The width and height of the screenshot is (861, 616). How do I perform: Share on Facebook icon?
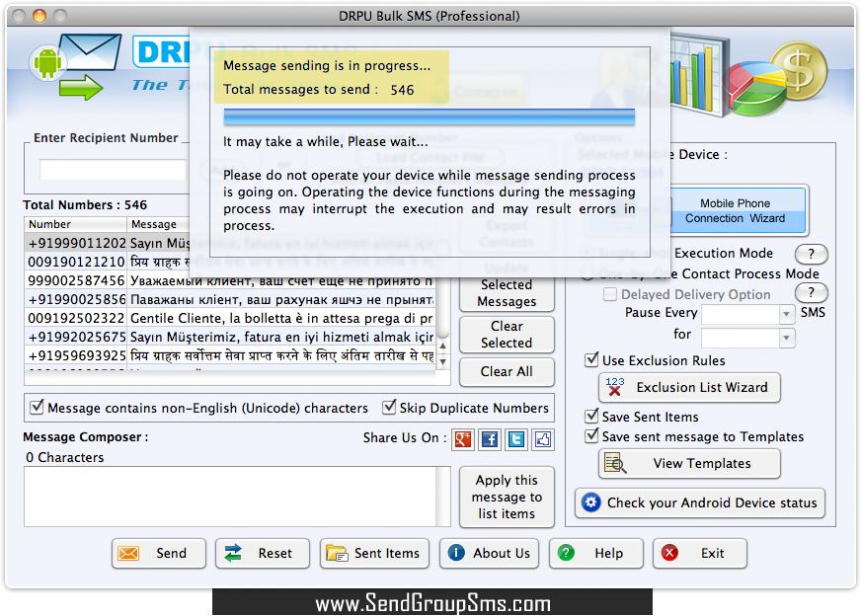click(x=490, y=439)
